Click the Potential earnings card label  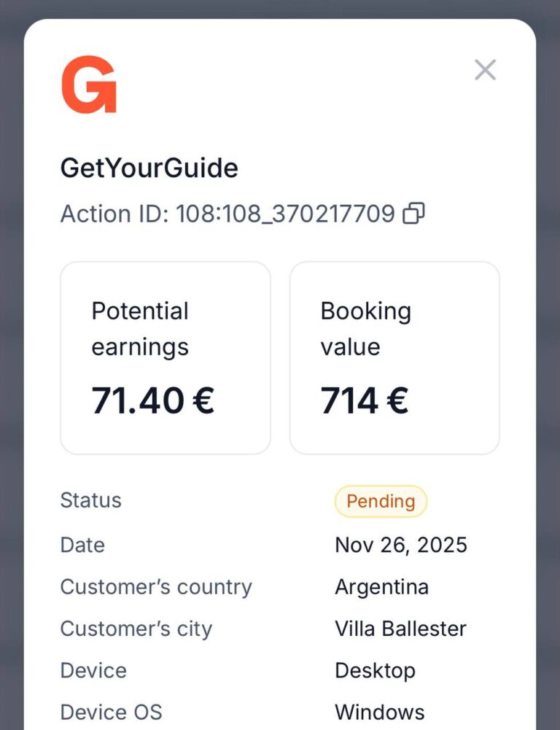tap(140, 328)
